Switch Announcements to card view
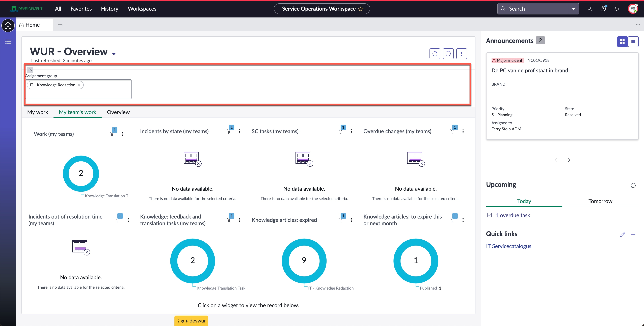 click(x=622, y=41)
